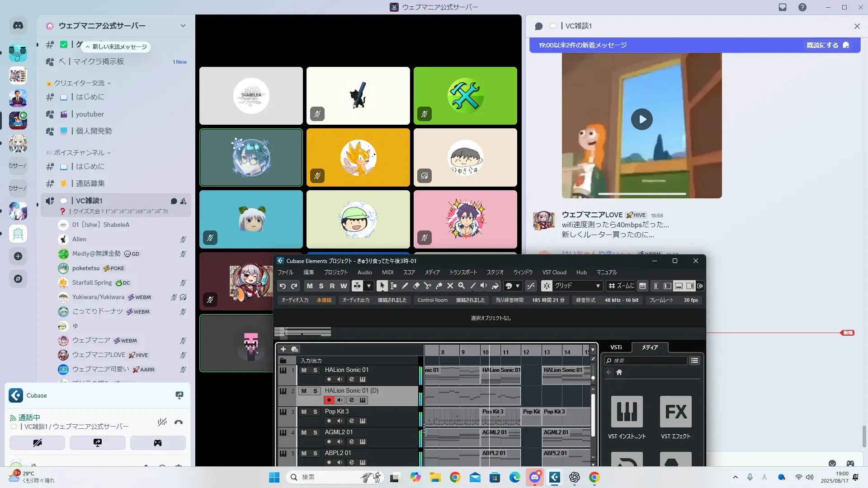Screen dimensions: 868x488
Task: Play the video in chat
Action: pos(642,120)
